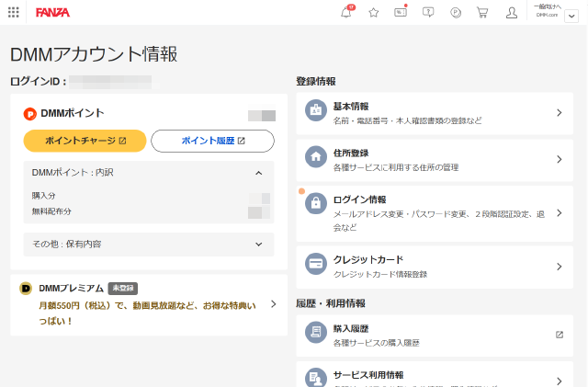Screen dimensions: 588x387
Task: Click the サービス利用情報 icon
Action: [316, 378]
